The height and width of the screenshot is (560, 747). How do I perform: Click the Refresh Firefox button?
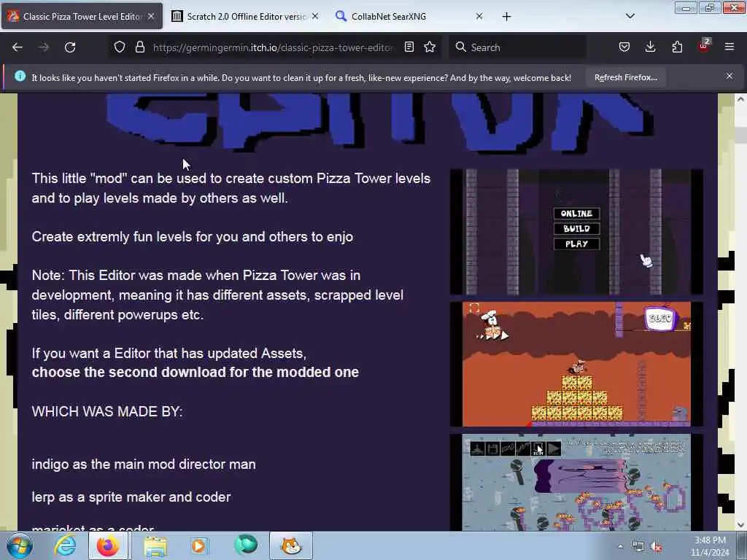[x=625, y=77]
